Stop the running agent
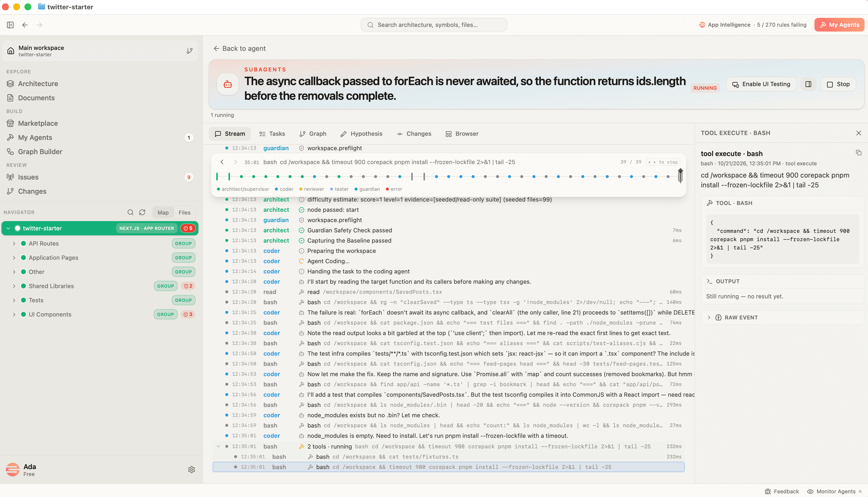This screenshot has width=868, height=497. point(838,84)
